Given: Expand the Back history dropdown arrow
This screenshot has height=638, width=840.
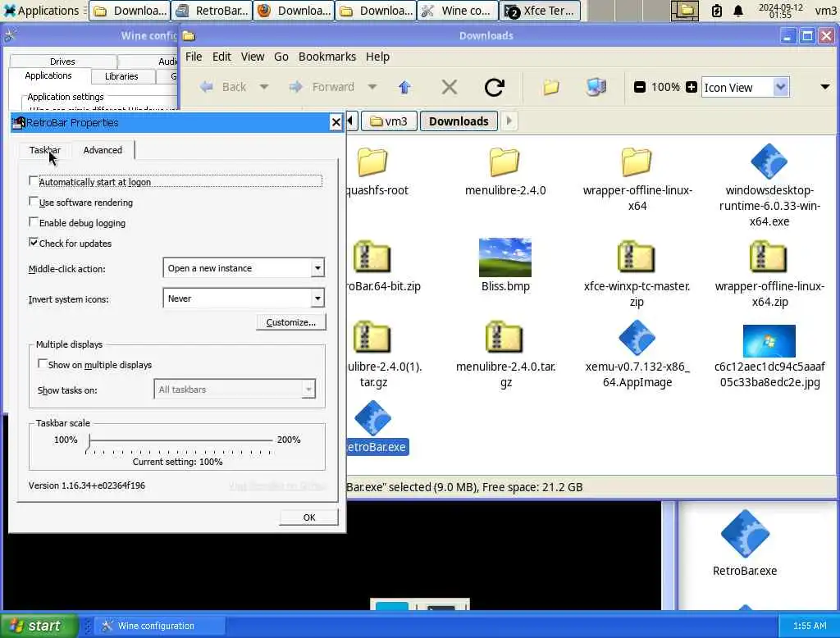Looking at the screenshot, I should coord(264,87).
